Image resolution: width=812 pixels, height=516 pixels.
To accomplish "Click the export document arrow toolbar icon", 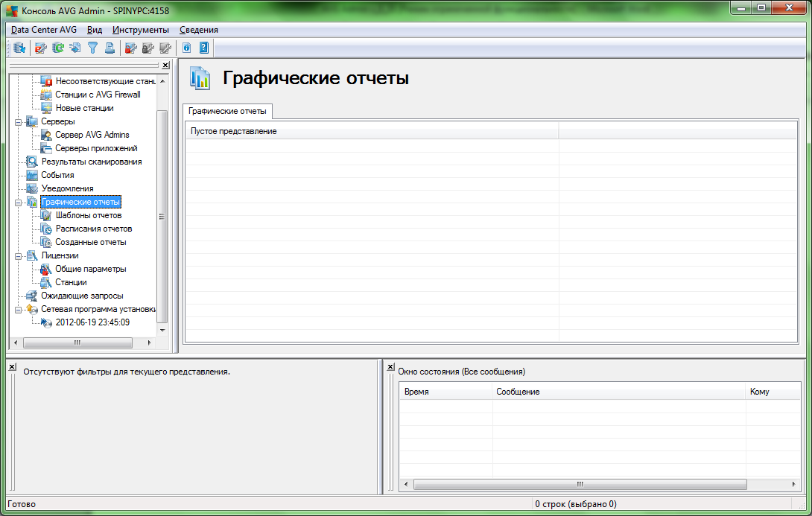I will [x=75, y=48].
